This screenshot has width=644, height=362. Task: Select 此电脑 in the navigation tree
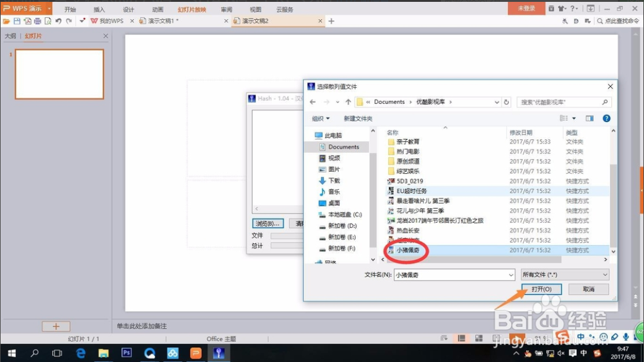(x=333, y=136)
